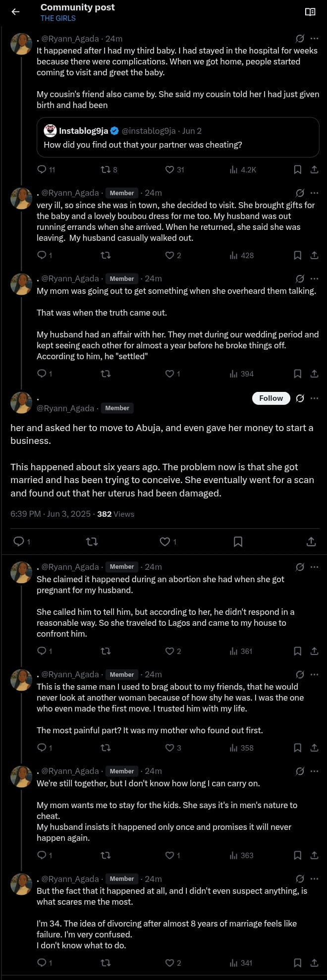Screen dimensions: 327x980
Task: Like the post with 3 likes
Action: pyautogui.click(x=170, y=748)
